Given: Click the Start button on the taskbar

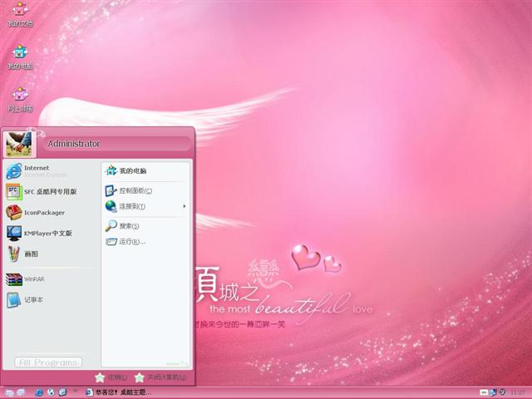Looking at the screenshot, I should [14, 393].
